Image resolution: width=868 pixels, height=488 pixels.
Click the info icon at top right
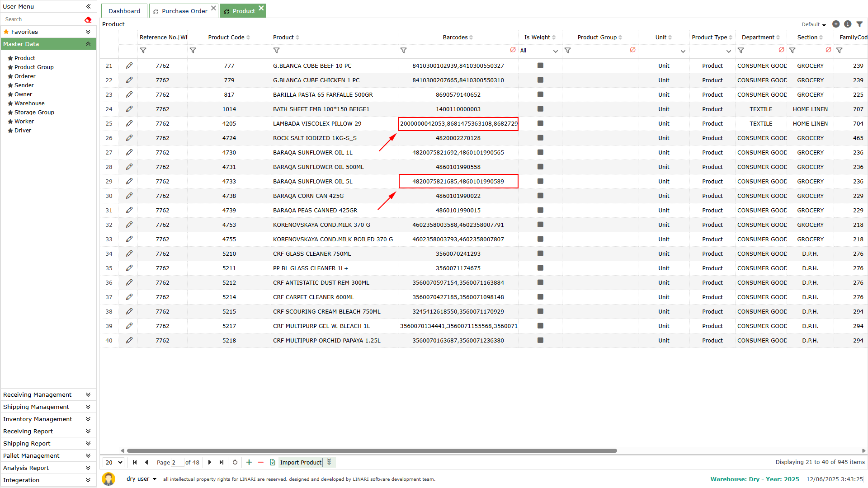click(x=848, y=24)
